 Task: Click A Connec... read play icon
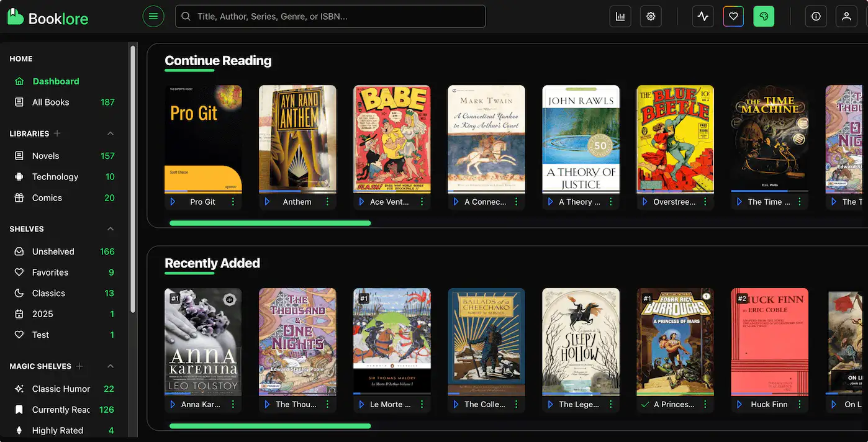tap(456, 202)
